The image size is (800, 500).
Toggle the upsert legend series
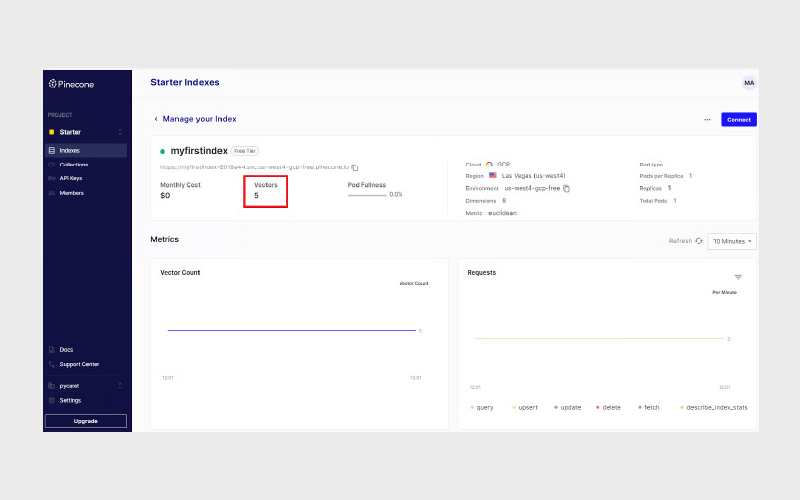click(x=524, y=408)
